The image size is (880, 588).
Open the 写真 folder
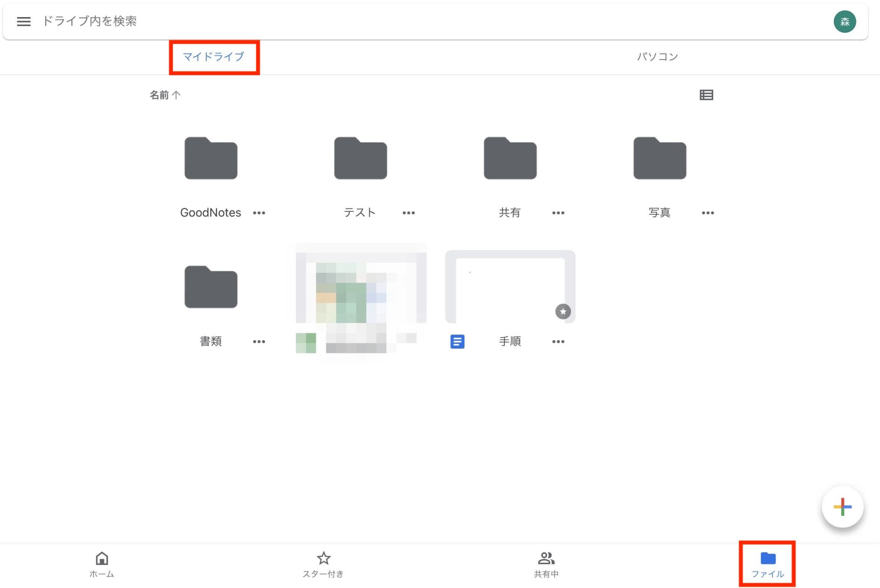[x=660, y=158]
